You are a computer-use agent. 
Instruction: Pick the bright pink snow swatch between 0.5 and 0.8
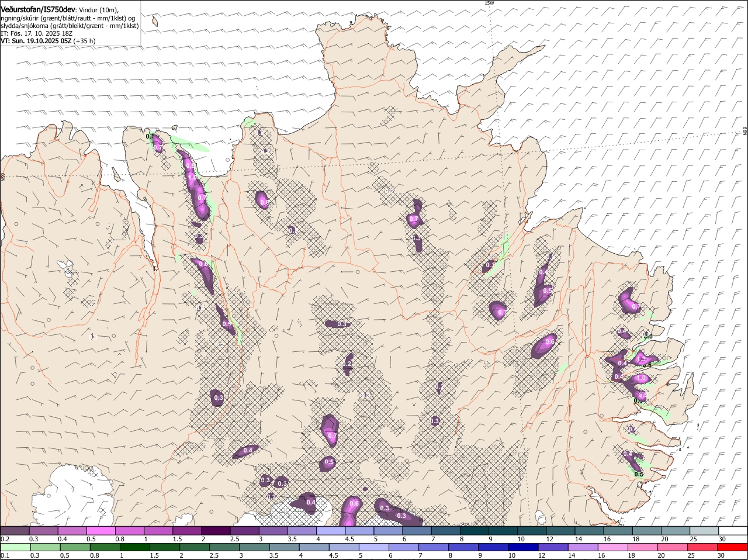tap(101, 531)
